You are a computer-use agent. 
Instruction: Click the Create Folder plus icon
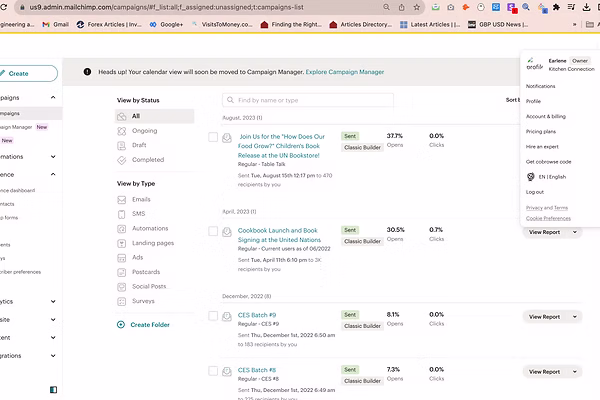[x=121, y=325]
